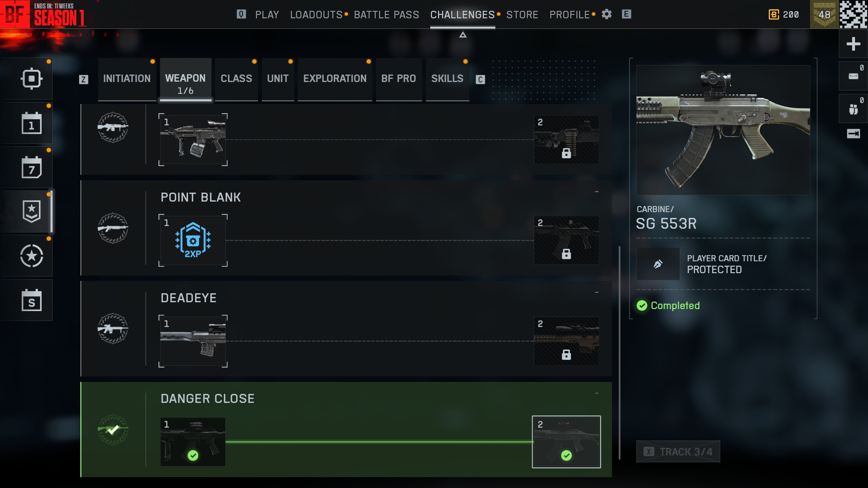The height and width of the screenshot is (488, 868).
Task: Go to the STORE page
Action: pyautogui.click(x=522, y=15)
